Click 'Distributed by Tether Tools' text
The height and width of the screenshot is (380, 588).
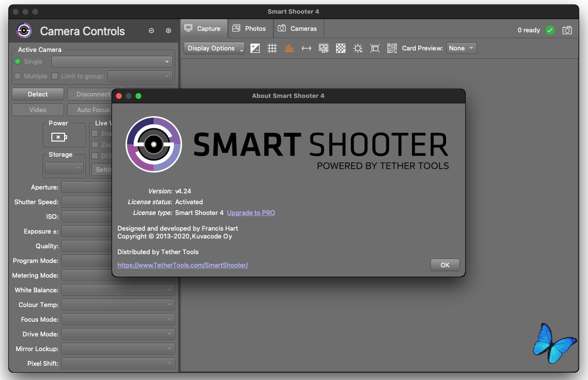tap(158, 252)
